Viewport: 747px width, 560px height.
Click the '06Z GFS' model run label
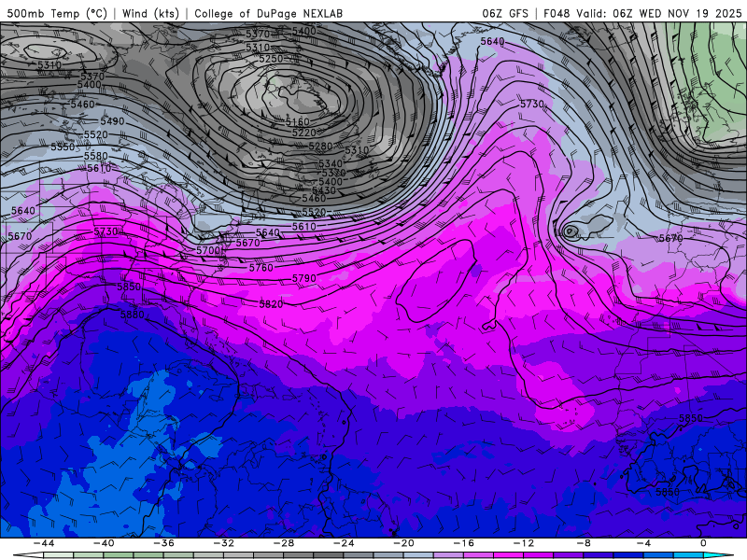pos(505,13)
